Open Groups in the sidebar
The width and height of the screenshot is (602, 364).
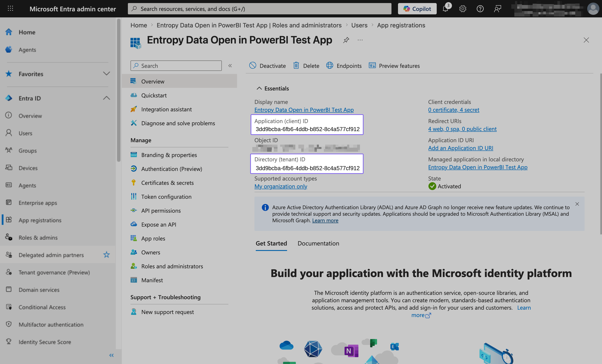(28, 150)
